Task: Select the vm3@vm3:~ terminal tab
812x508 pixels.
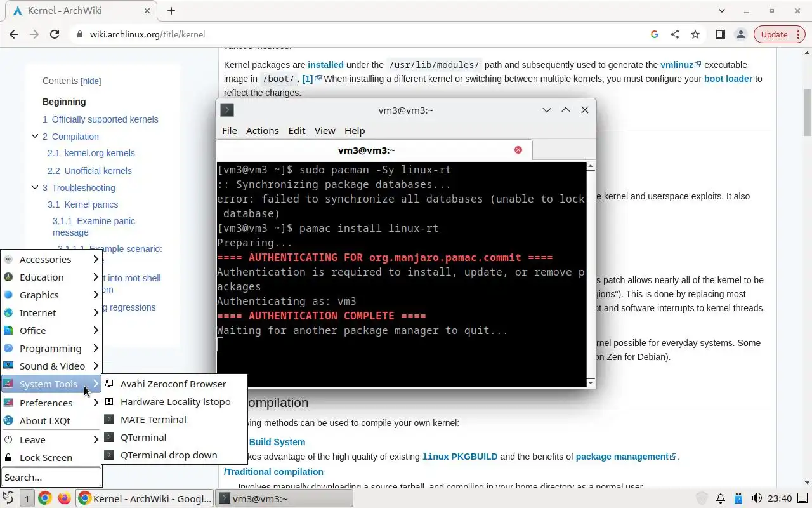Action: coord(374,150)
